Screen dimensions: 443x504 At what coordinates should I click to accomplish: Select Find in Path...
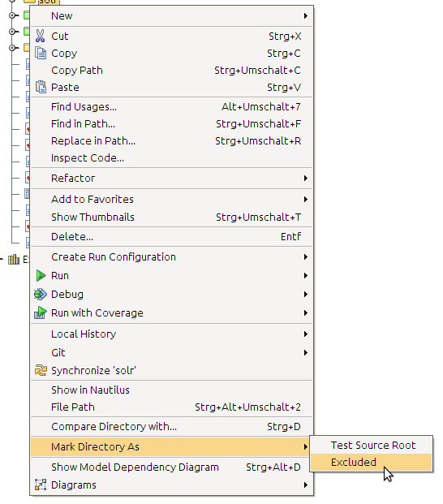[x=171, y=123]
